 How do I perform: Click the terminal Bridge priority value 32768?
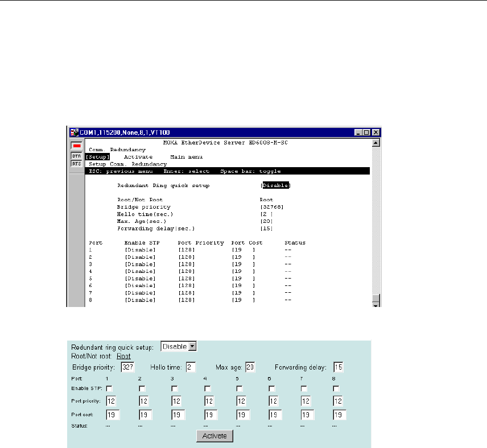(272, 207)
